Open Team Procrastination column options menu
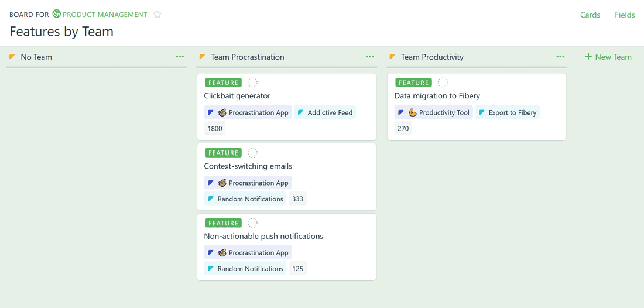This screenshot has height=308, width=644. pyautogui.click(x=370, y=57)
